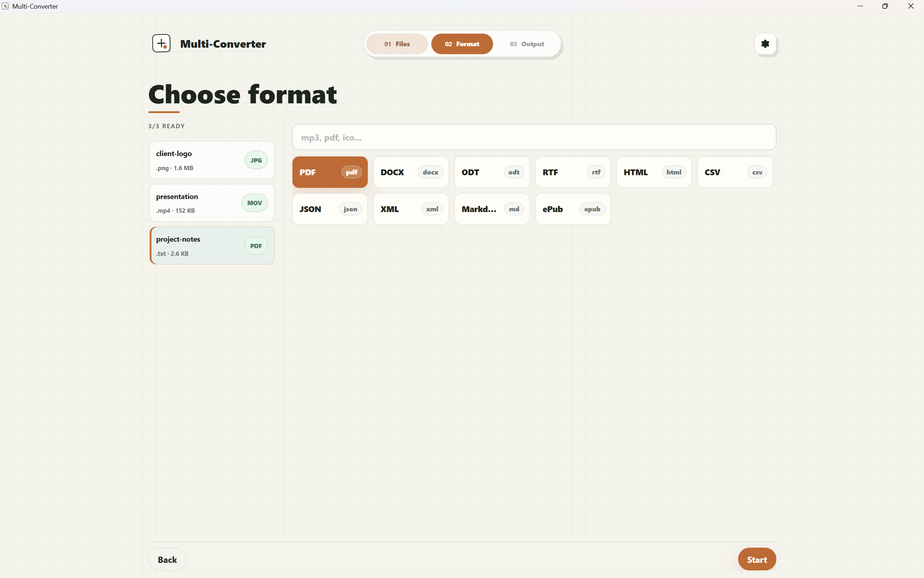Image resolution: width=924 pixels, height=578 pixels.
Task: Close the Multi-Converter window
Action: point(911,6)
